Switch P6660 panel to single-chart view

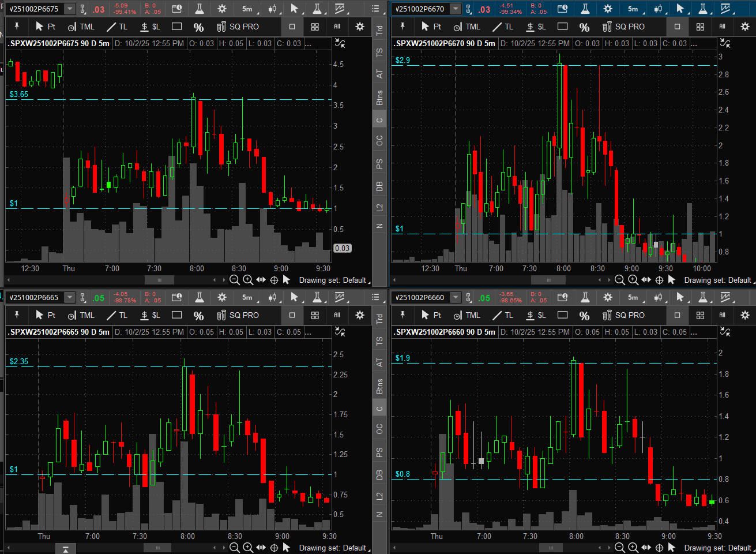(678, 315)
